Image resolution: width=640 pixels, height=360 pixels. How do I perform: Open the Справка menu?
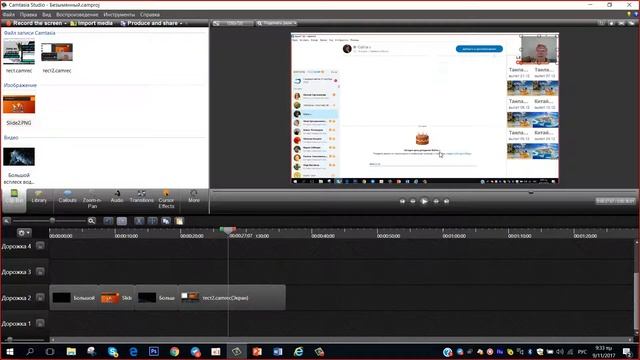150,14
